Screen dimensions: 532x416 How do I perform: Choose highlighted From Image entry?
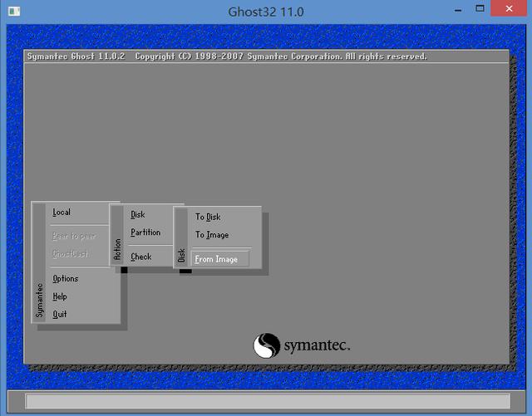(220, 259)
